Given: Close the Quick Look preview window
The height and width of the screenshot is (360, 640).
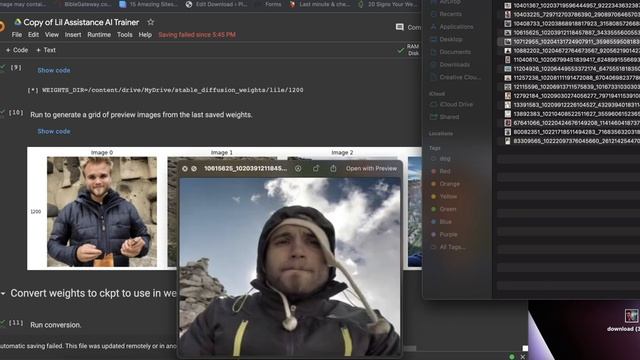Looking at the screenshot, I should [x=184, y=169].
